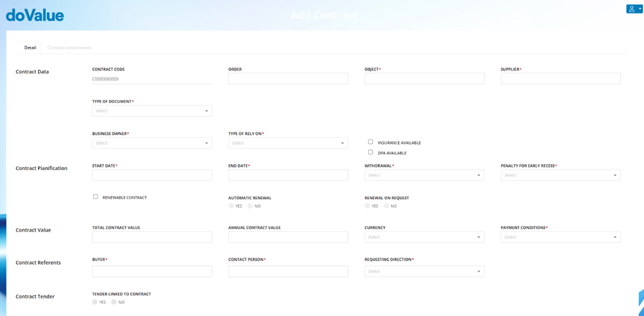Expand the Requesting Direction dropdown
Viewport: 644px width, 316px height.
[x=424, y=271]
